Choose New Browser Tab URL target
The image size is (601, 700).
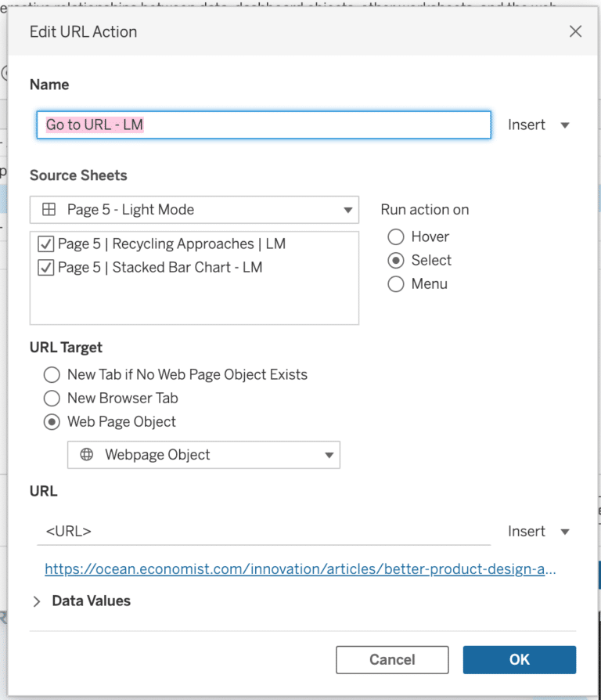(52, 398)
